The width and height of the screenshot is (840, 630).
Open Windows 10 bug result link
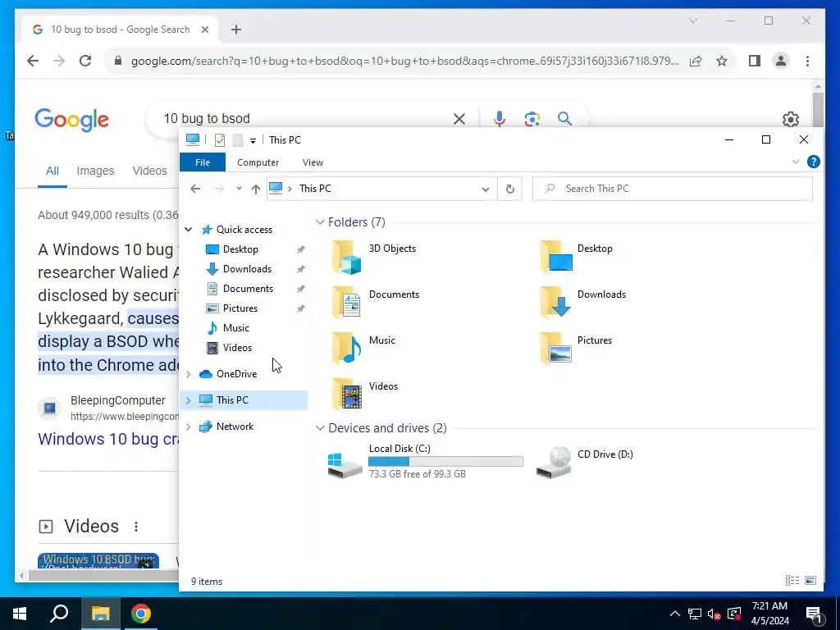(x=108, y=440)
